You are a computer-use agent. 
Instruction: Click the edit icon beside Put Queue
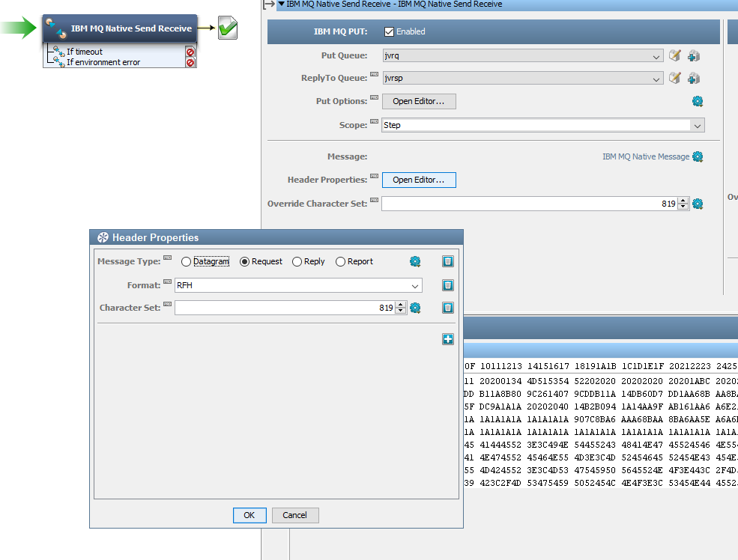674,56
